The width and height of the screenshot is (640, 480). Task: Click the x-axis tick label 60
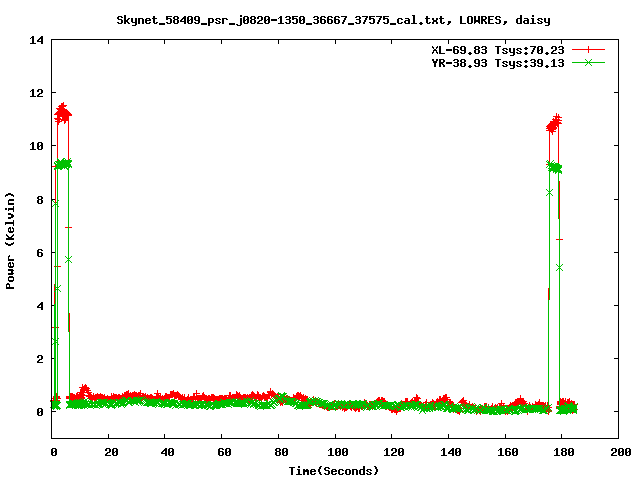click(224, 452)
